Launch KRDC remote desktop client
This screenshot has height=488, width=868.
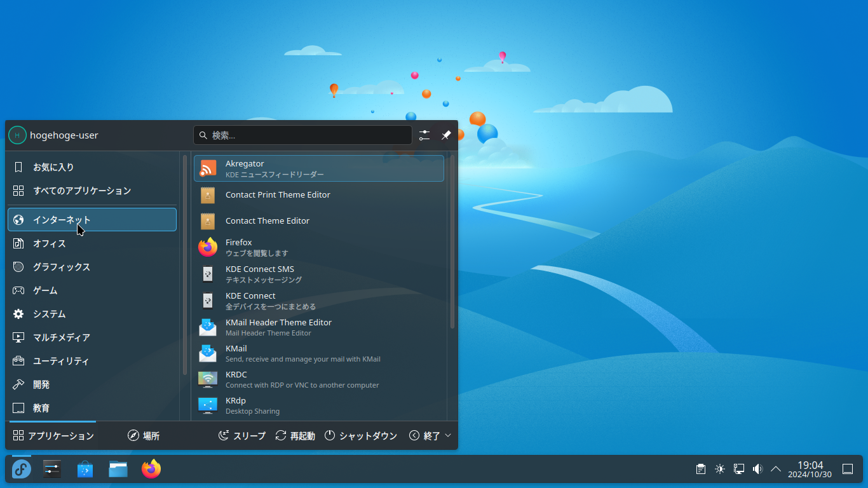click(319, 379)
